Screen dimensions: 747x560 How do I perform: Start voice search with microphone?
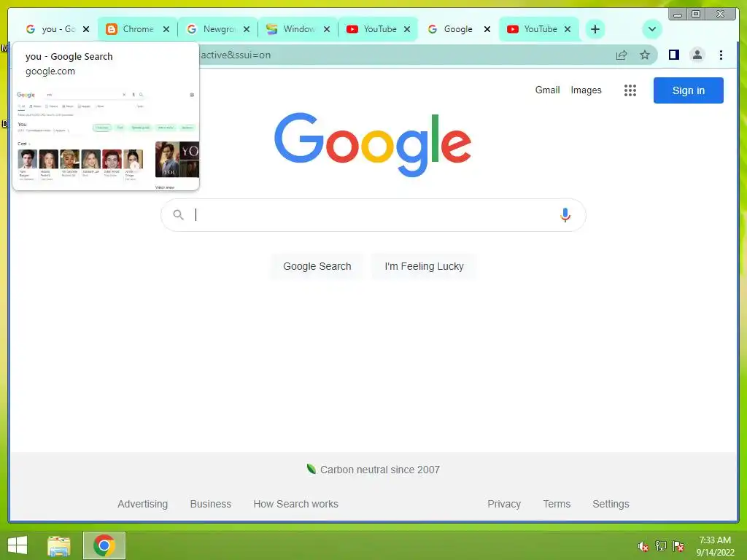[565, 215]
